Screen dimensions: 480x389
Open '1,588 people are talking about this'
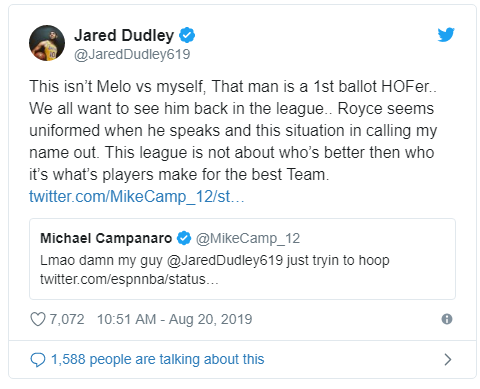coord(157,360)
